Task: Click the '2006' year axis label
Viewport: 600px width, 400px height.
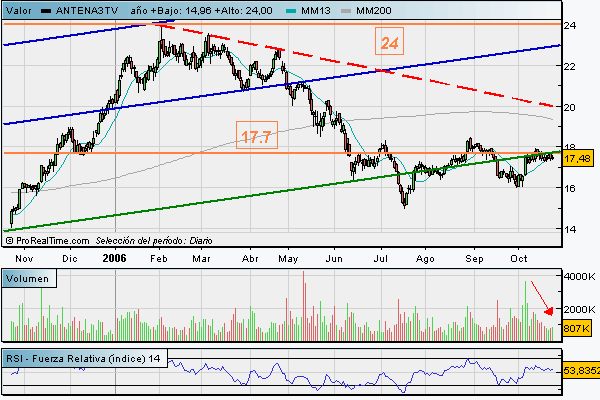Action: click(114, 258)
